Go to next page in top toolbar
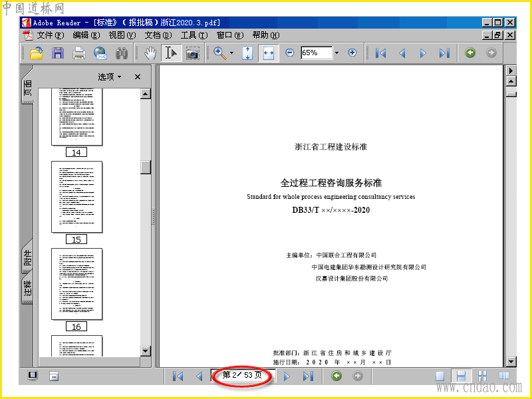532x399 pixels. tap(423, 53)
